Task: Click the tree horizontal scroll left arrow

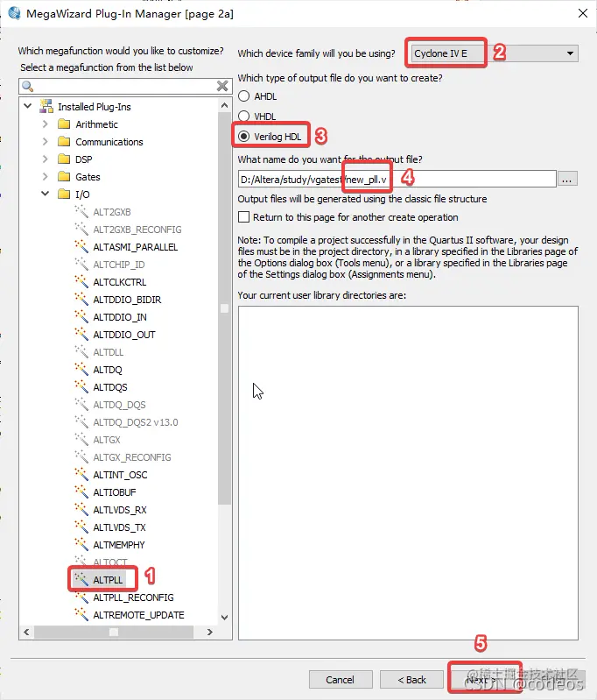Action: [26, 632]
